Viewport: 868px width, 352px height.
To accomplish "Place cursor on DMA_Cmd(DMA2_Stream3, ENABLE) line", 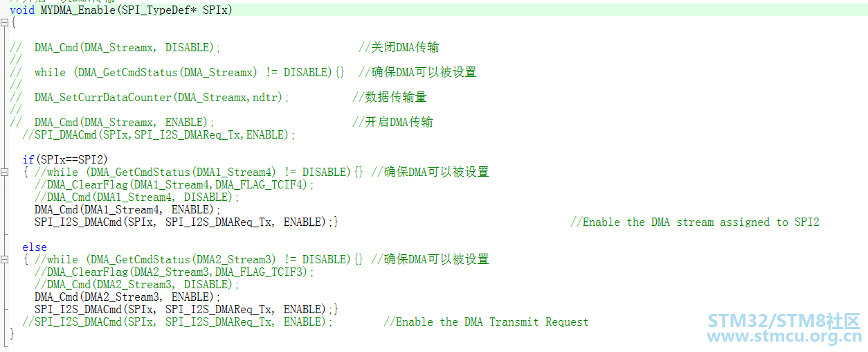I will tap(128, 297).
